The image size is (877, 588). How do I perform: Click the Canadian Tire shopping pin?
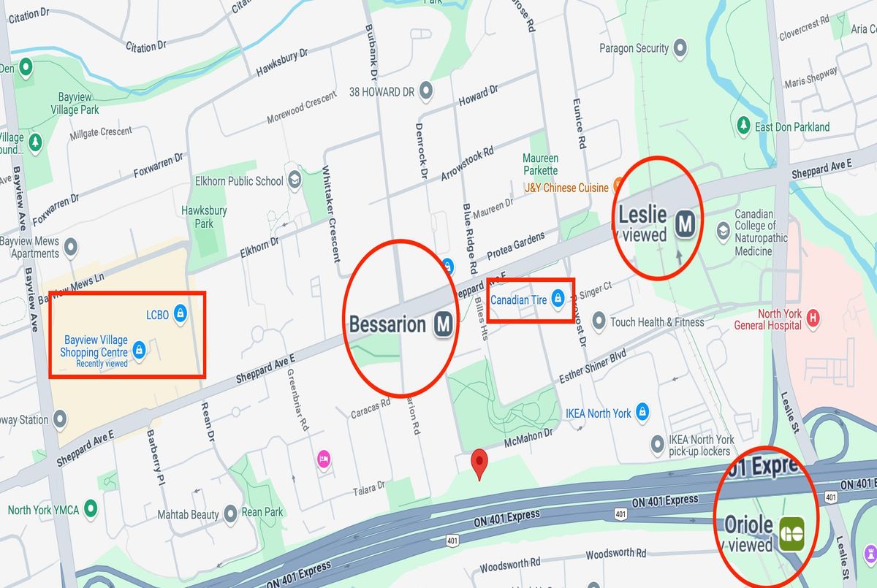(557, 299)
